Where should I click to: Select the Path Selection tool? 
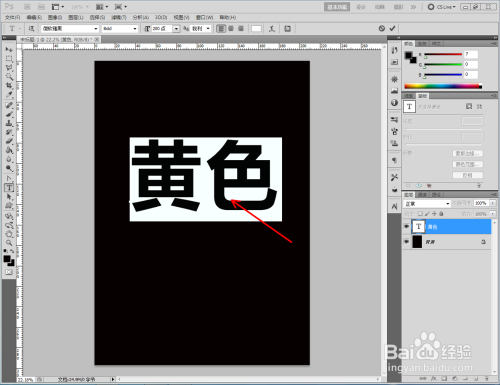pyautogui.click(x=9, y=197)
